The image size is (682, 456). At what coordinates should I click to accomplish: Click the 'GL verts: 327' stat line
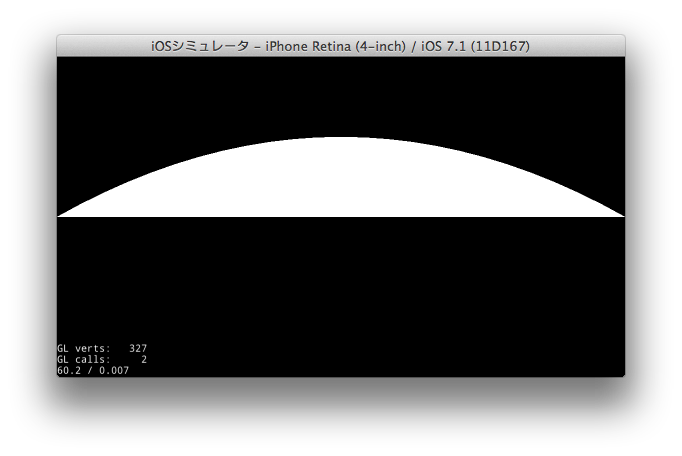[x=102, y=349]
